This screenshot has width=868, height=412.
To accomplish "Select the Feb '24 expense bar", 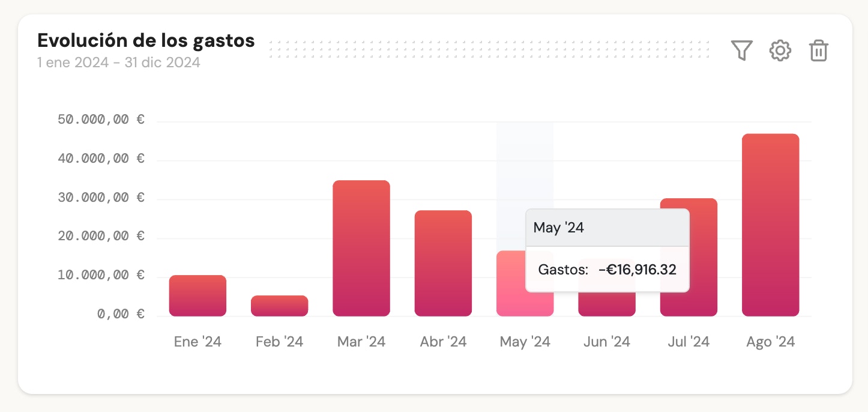I will (x=279, y=306).
